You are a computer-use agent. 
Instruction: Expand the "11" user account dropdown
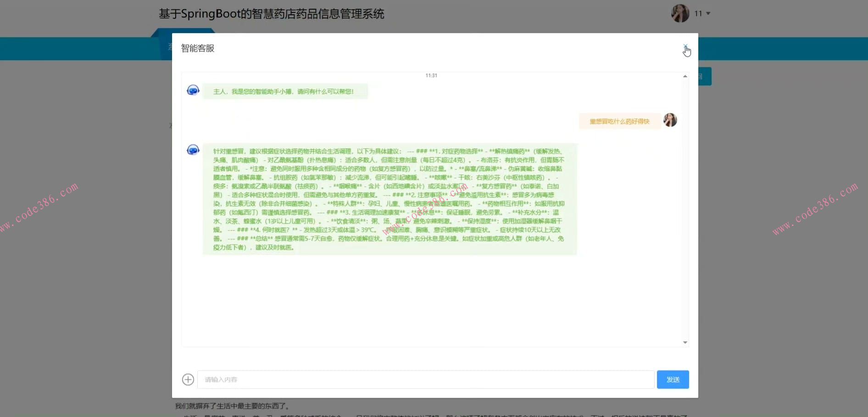pyautogui.click(x=701, y=13)
